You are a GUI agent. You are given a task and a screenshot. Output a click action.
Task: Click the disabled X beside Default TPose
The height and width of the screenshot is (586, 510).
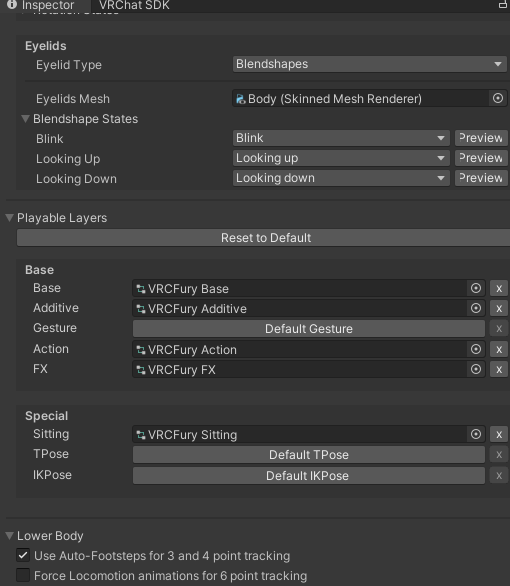click(499, 455)
